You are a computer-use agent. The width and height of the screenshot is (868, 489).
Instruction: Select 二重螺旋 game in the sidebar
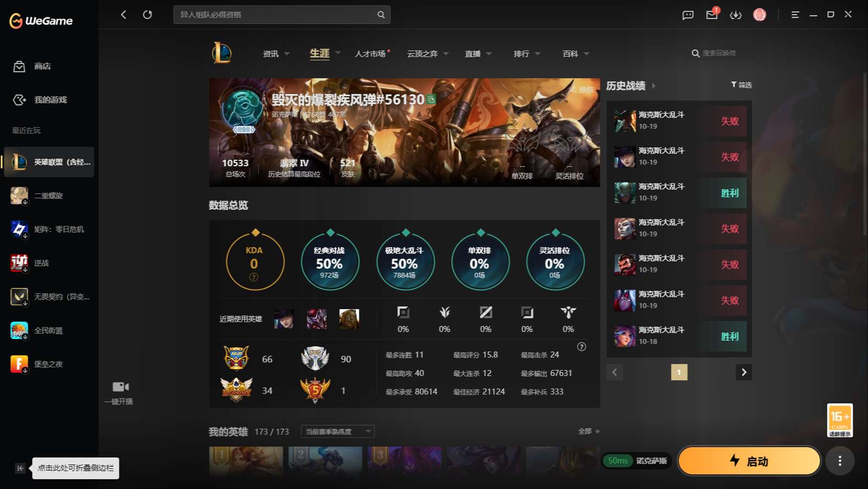49,196
